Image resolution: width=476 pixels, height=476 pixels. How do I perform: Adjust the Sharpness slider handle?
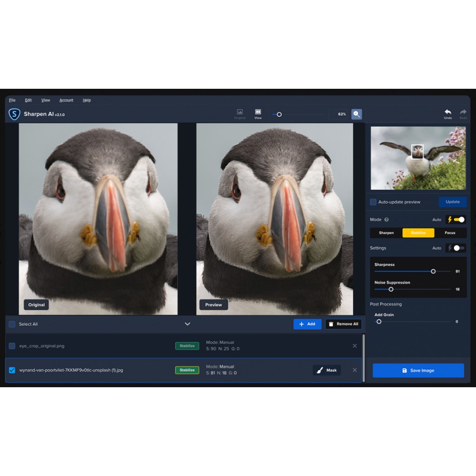[433, 271]
